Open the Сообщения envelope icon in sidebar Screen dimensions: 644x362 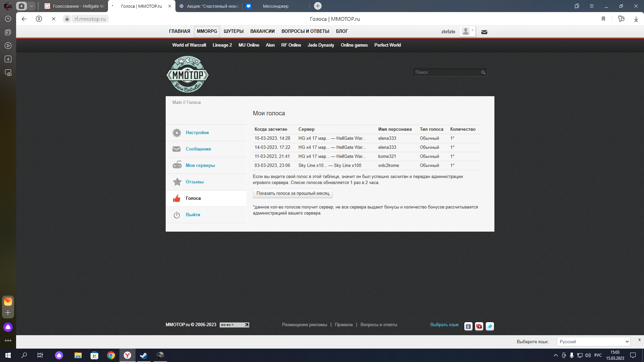coord(176,149)
